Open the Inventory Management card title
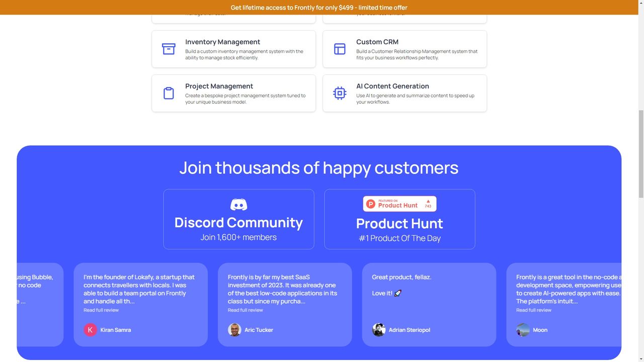This screenshot has height=362, width=644. click(222, 42)
